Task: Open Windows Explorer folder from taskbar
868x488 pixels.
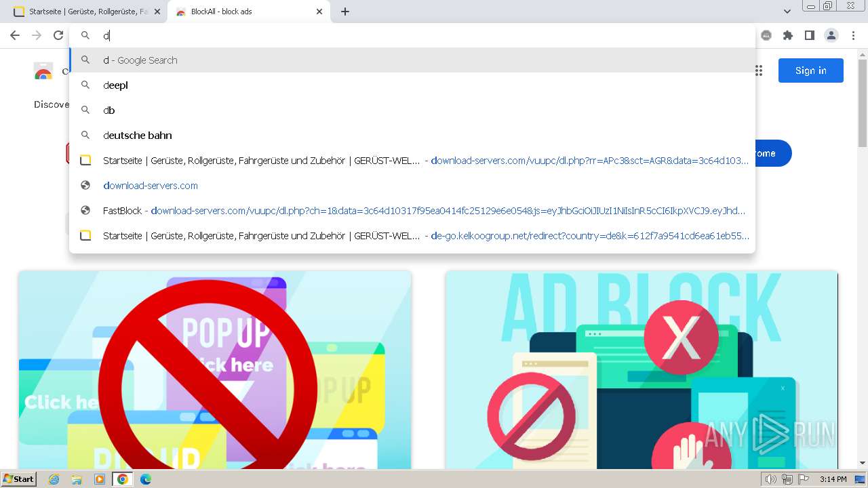Action: click(77, 479)
